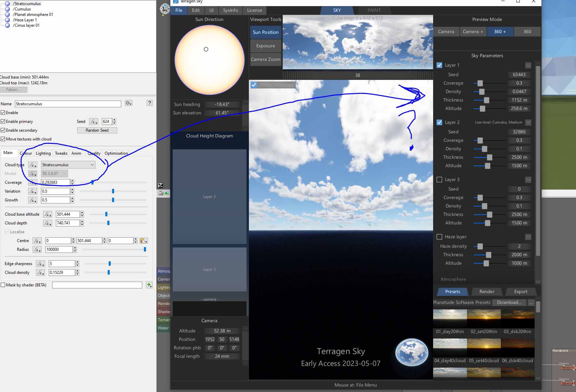The width and height of the screenshot is (576, 392).
Task: Switch to the Render tab in Terragen Sky
Action: [x=487, y=291]
